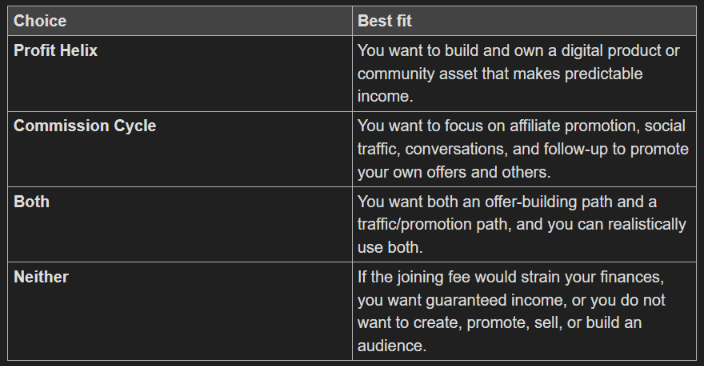Click the line 'If the joining fee would strain'
Screen dimensions: 704x366
click(510, 277)
